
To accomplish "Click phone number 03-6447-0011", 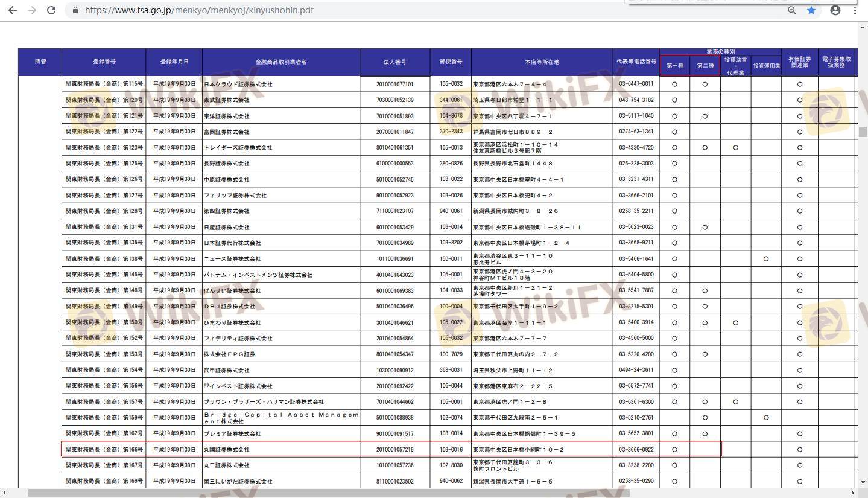I will coord(636,84).
